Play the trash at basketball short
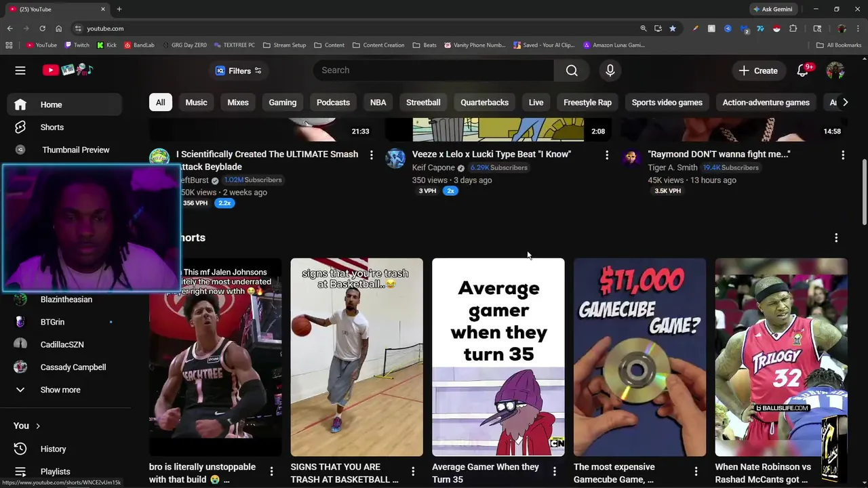 357,357
